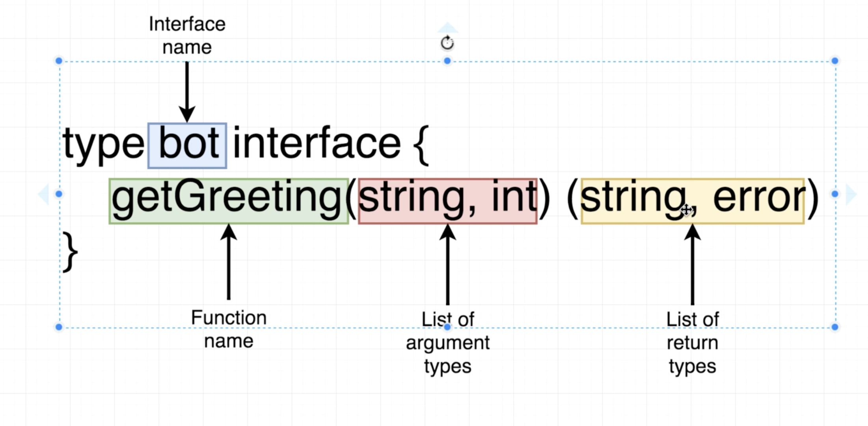This screenshot has width=868, height=426.
Task: Select the yellow 'string, error' highlight box
Action: click(693, 201)
